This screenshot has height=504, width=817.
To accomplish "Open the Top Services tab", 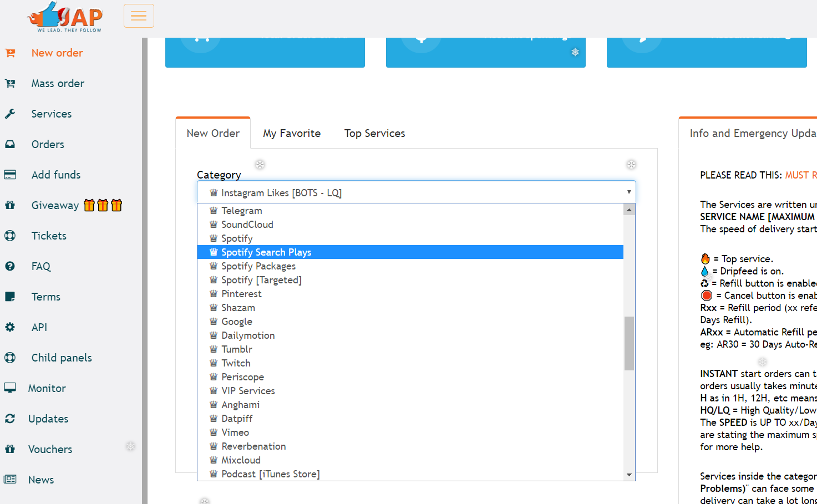I will tap(374, 134).
